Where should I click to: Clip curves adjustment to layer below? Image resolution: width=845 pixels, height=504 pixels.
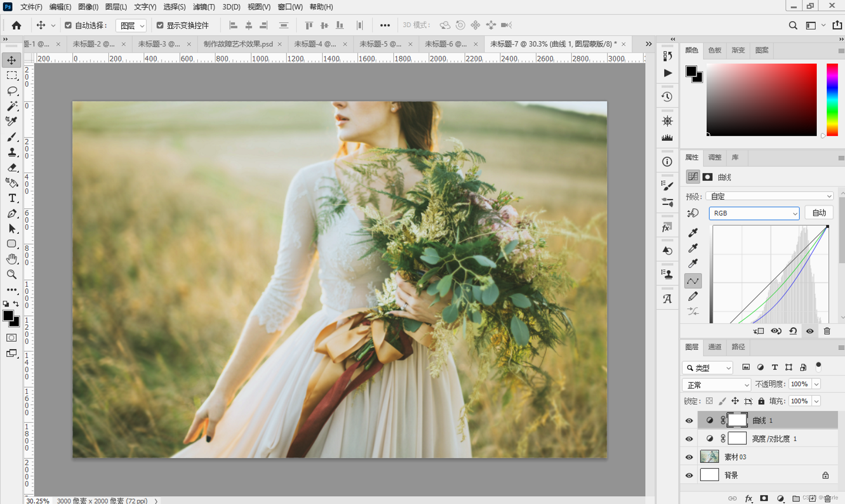tap(758, 331)
